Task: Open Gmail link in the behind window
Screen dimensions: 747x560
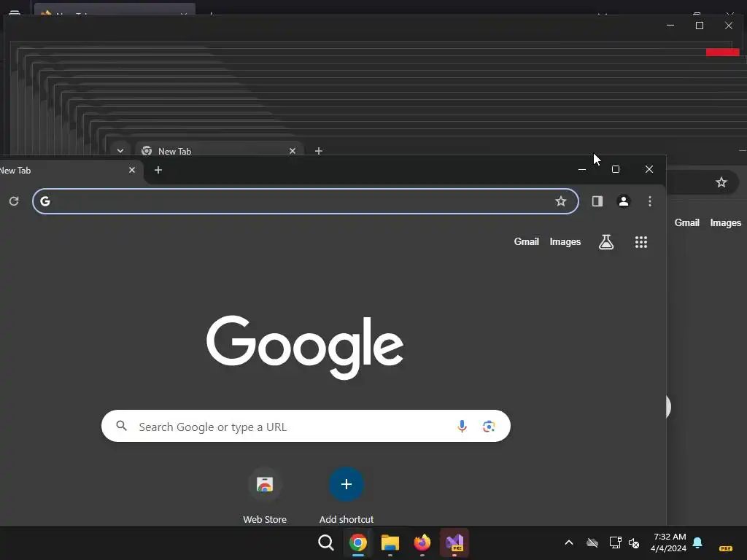Action: pyautogui.click(x=687, y=222)
